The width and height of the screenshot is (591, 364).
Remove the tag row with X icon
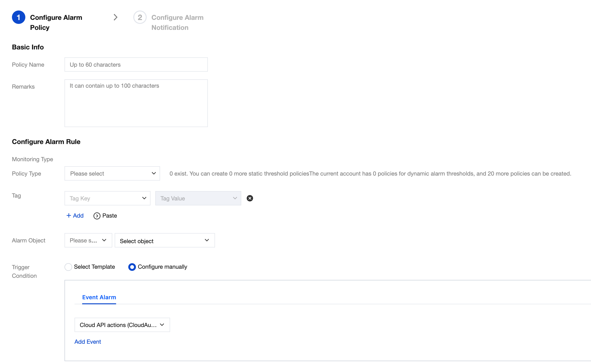250,198
